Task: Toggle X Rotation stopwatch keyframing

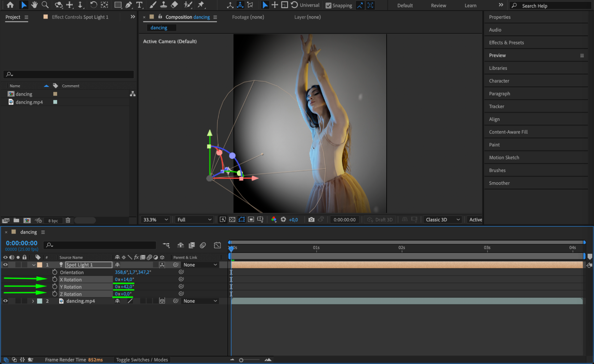Action: [55, 279]
